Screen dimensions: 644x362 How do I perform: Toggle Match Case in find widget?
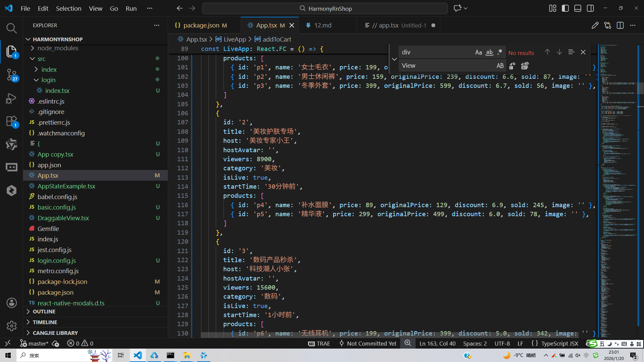(478, 52)
